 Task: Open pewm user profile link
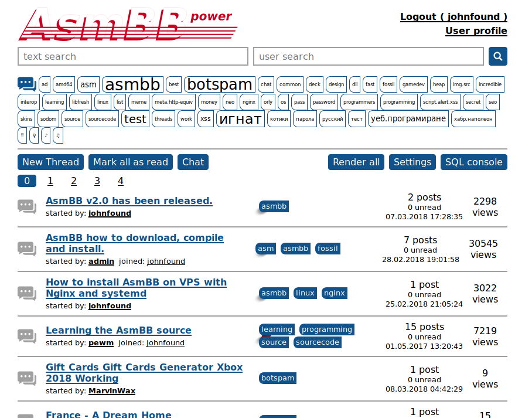coord(101,342)
